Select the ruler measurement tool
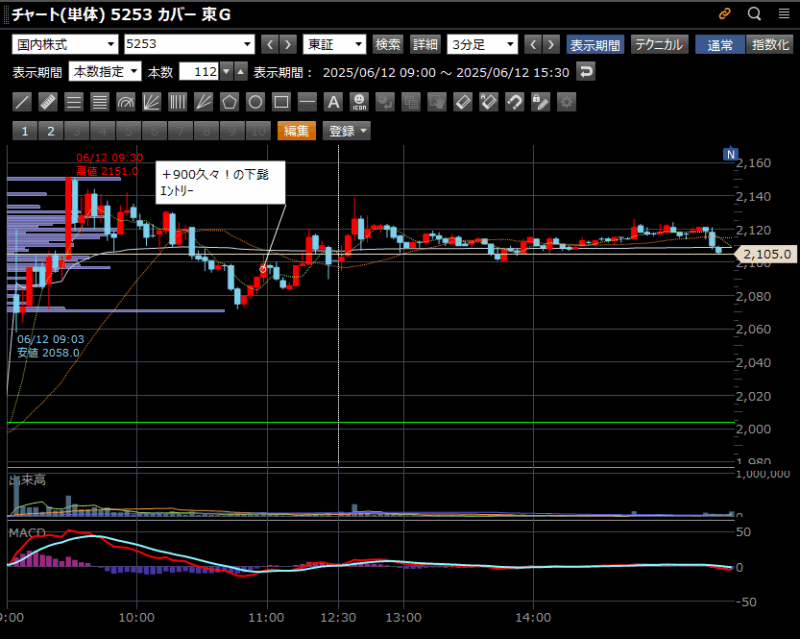Screen dimensions: 800x639 click(48, 102)
